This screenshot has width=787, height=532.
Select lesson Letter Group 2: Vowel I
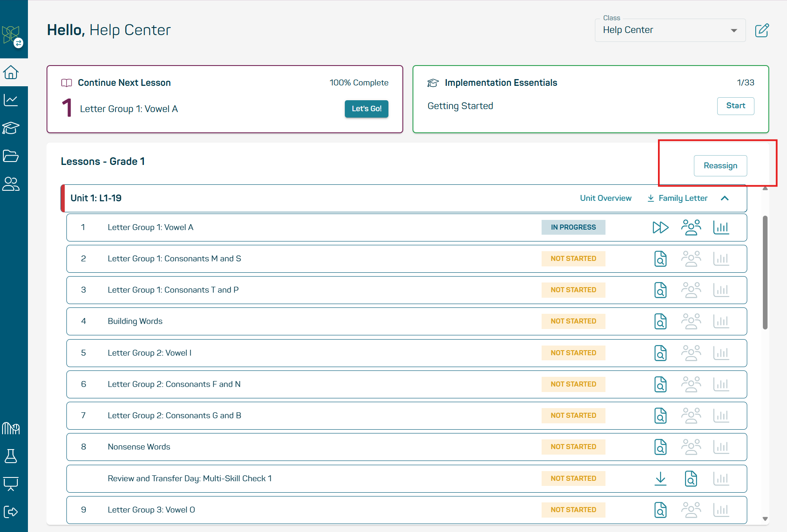[407, 353]
